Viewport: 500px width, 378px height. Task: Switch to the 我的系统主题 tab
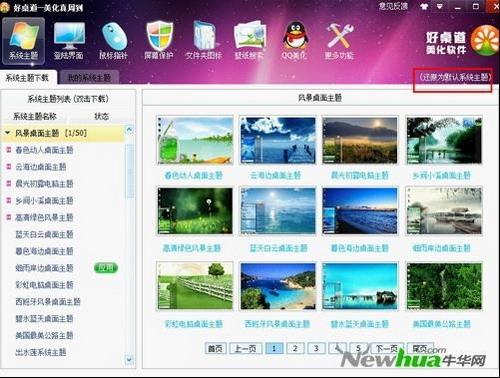[89, 78]
